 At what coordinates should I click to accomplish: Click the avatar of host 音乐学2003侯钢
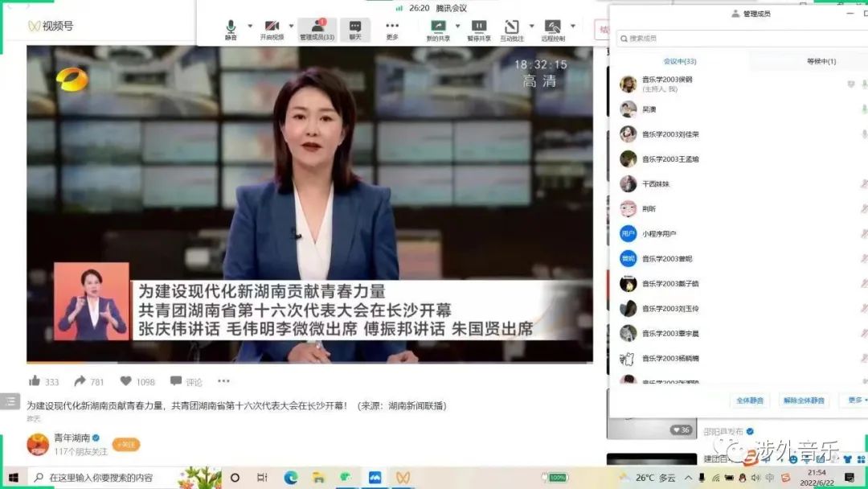click(x=628, y=84)
